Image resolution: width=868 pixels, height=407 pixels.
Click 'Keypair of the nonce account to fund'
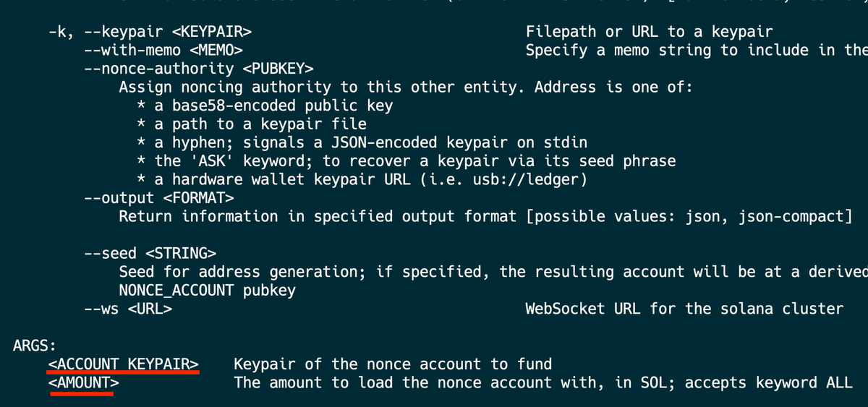pyautogui.click(x=393, y=364)
